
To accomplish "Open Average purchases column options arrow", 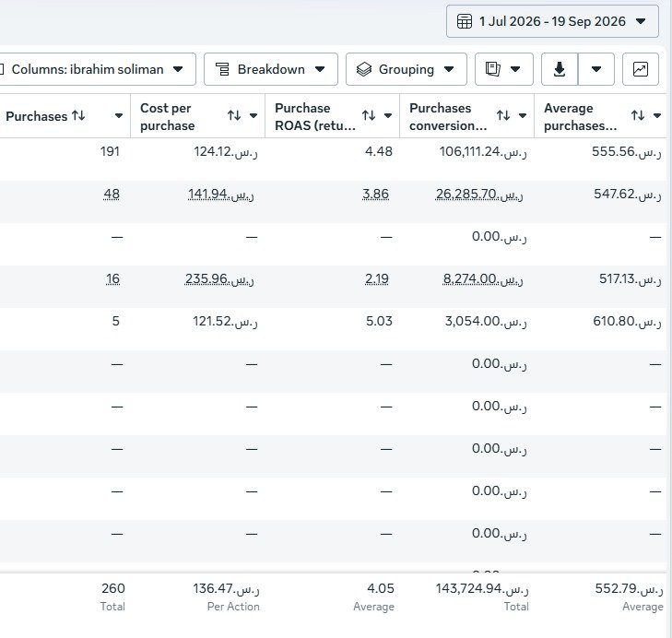I will point(657,116).
